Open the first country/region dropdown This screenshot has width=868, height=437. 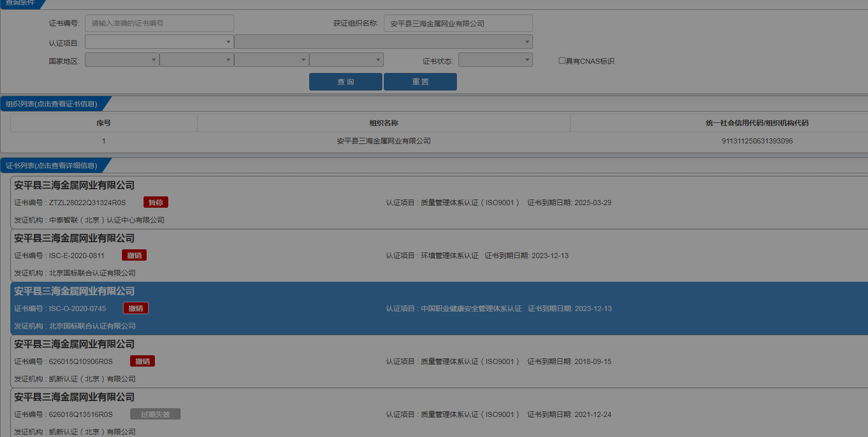pyautogui.click(x=122, y=60)
